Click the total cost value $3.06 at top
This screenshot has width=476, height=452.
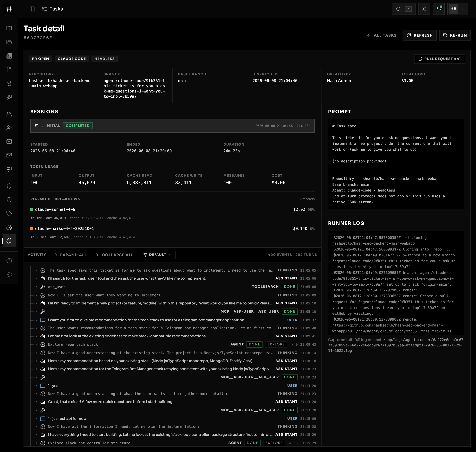click(407, 81)
